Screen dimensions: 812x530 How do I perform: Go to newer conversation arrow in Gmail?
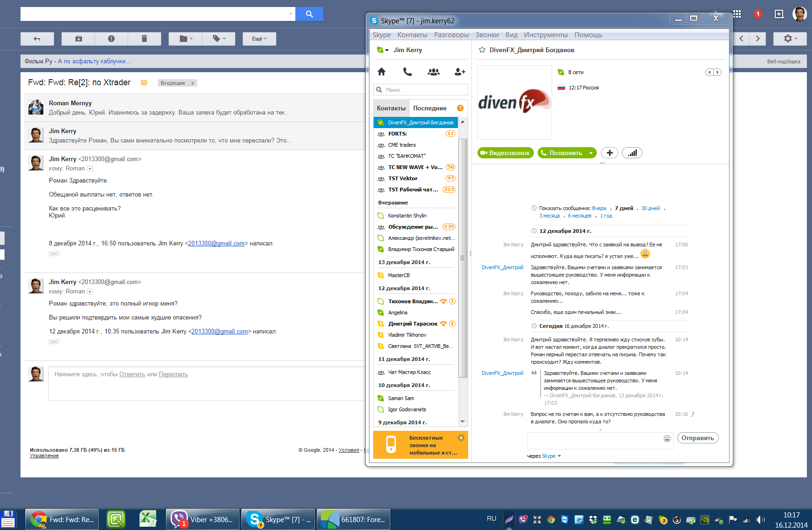pos(741,39)
